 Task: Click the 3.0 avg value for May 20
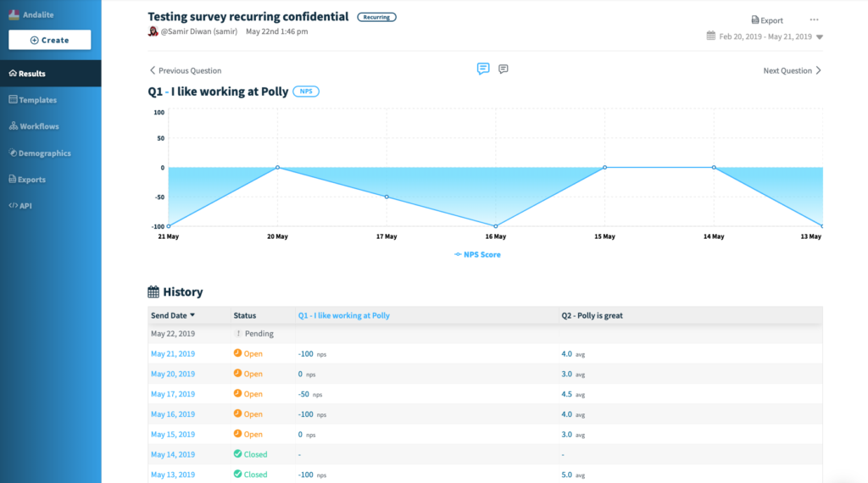coord(573,374)
